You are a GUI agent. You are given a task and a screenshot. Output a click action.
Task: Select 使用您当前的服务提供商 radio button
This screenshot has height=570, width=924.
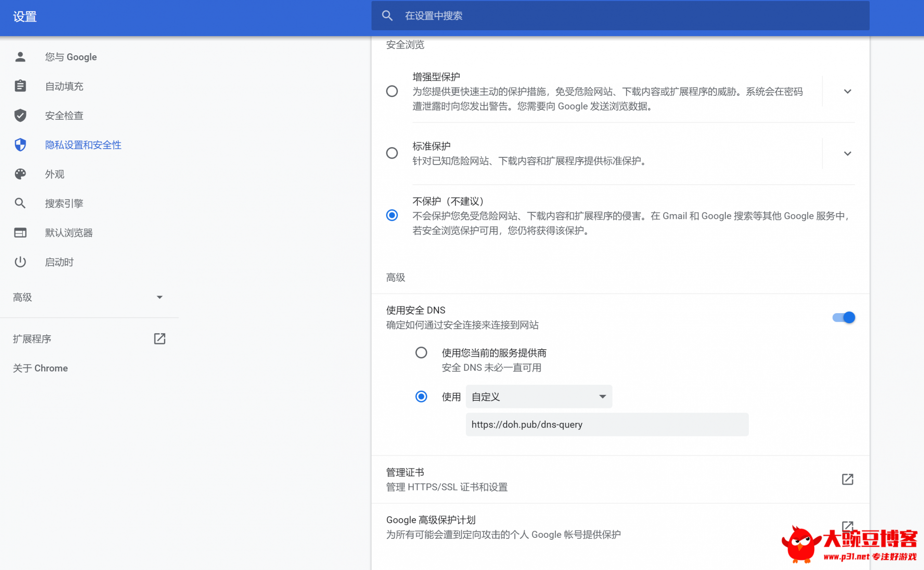[x=421, y=353]
